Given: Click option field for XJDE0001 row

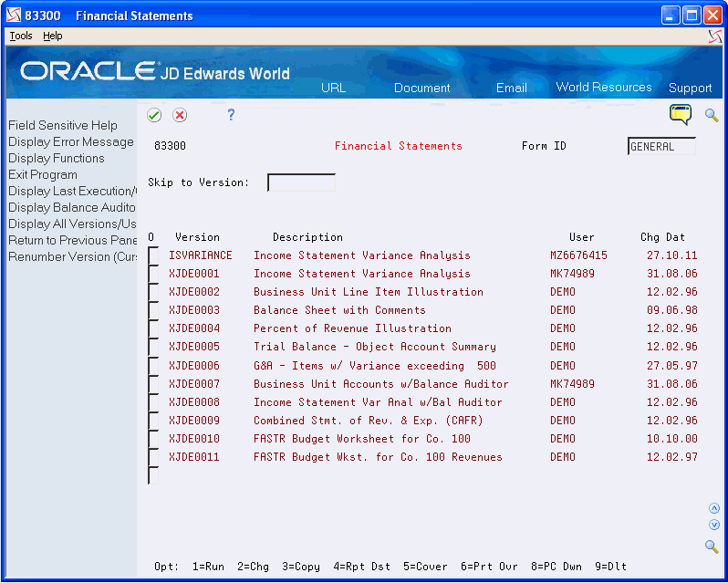Looking at the screenshot, I should point(153,274).
